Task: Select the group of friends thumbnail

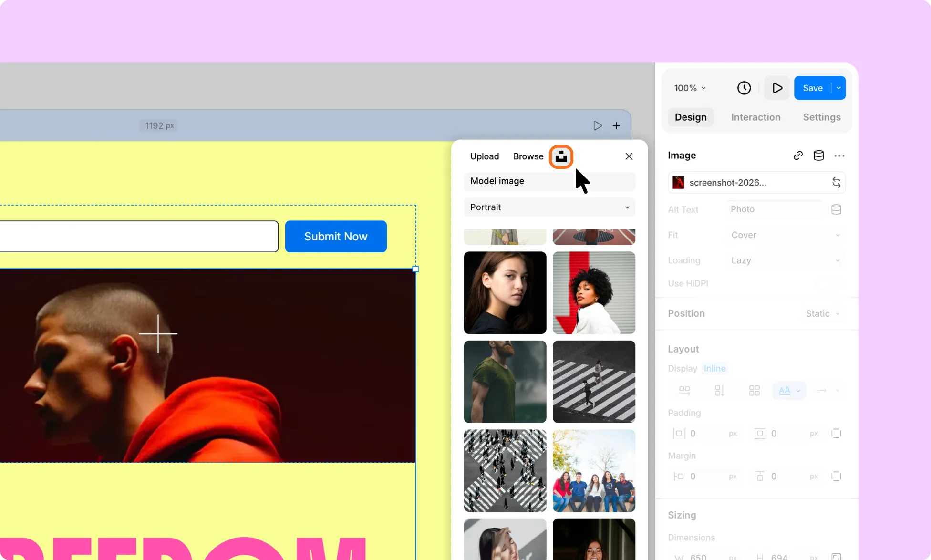Action: click(594, 471)
